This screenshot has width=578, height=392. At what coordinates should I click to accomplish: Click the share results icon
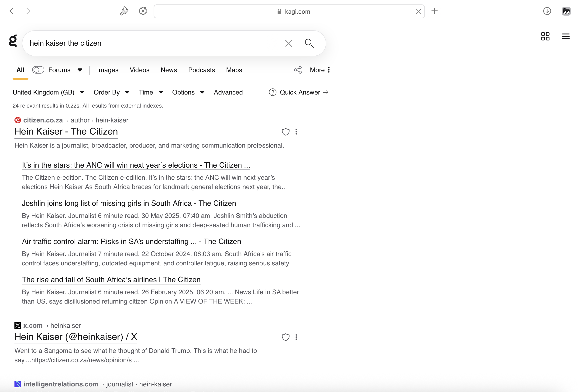pos(298,70)
